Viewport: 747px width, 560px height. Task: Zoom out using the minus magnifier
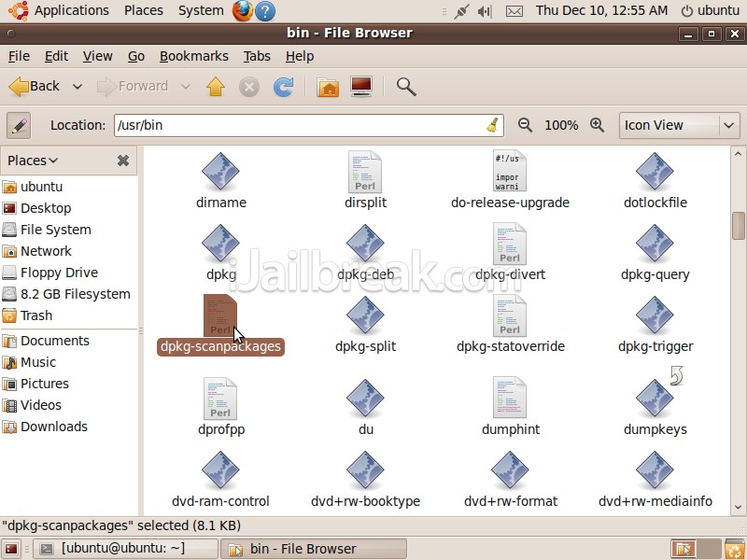525,125
